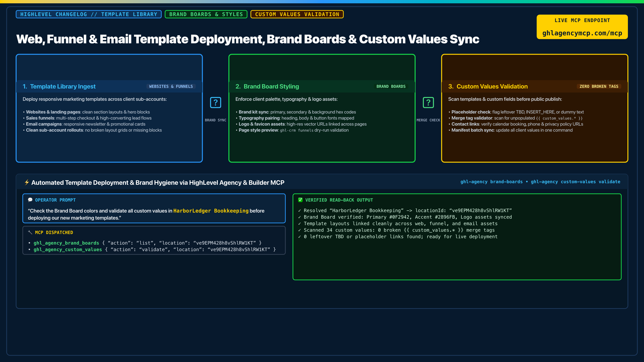Click the 'Scanned 34 custom values' output line

pyautogui.click(x=396, y=230)
